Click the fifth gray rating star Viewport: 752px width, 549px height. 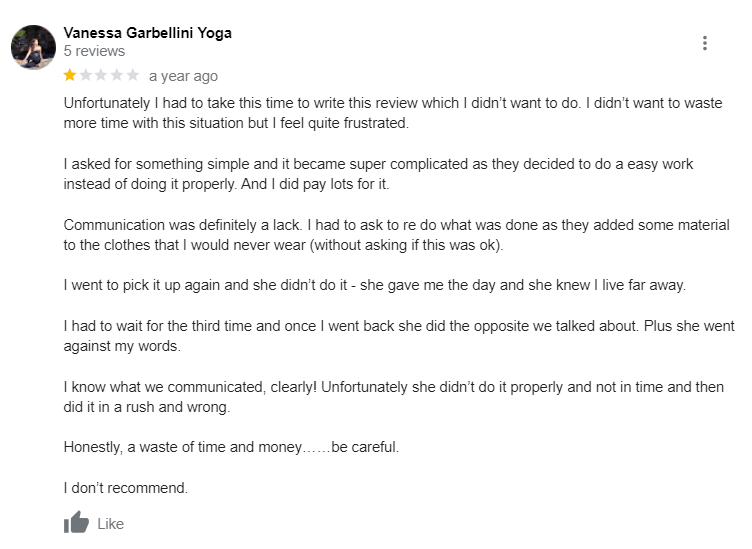(x=133, y=75)
